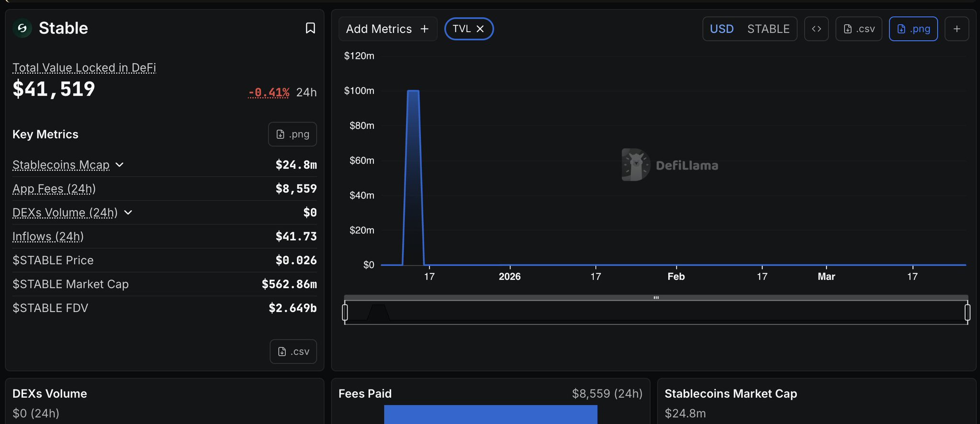
Task: Download chart as .png from toolbar
Action: (913, 29)
